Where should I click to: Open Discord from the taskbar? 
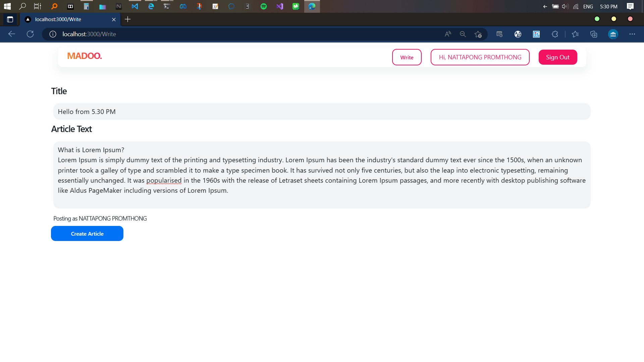pyautogui.click(x=183, y=6)
